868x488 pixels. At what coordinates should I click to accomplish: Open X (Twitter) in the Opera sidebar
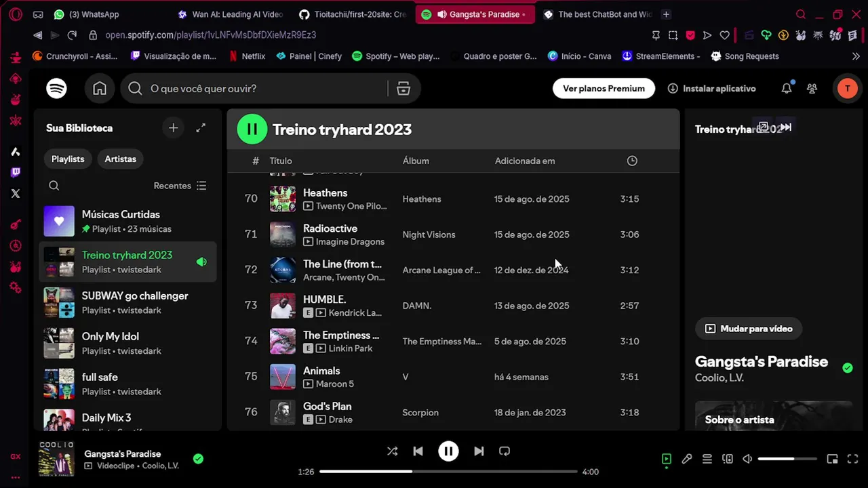coord(16,194)
